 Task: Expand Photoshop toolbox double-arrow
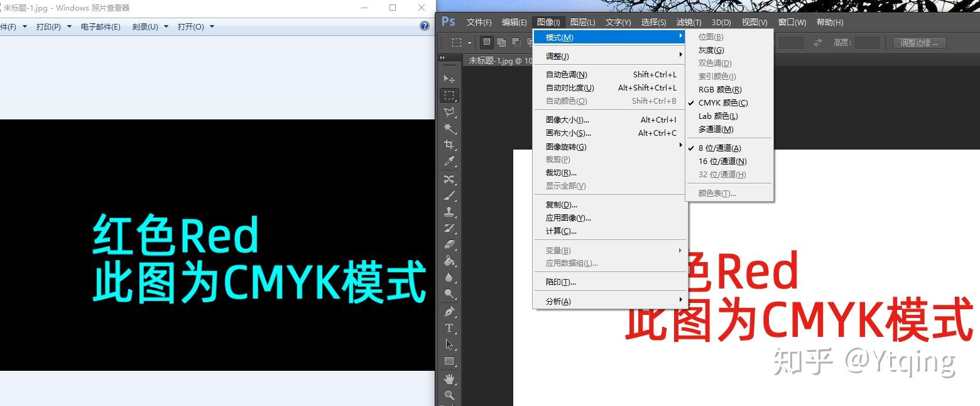click(x=443, y=58)
